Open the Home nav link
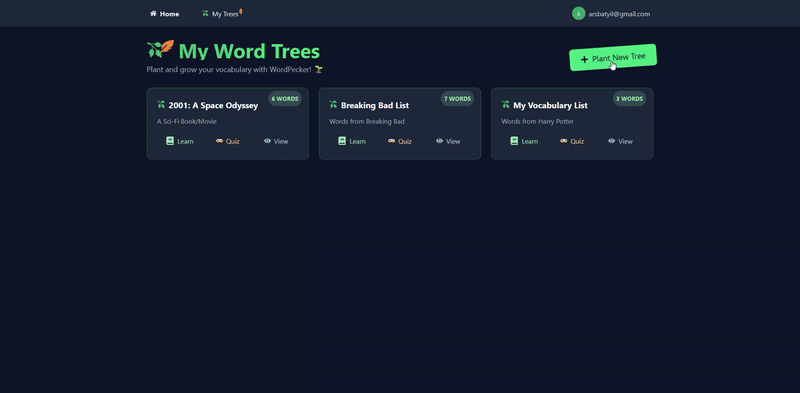Image resolution: width=800 pixels, height=393 pixels. 164,14
